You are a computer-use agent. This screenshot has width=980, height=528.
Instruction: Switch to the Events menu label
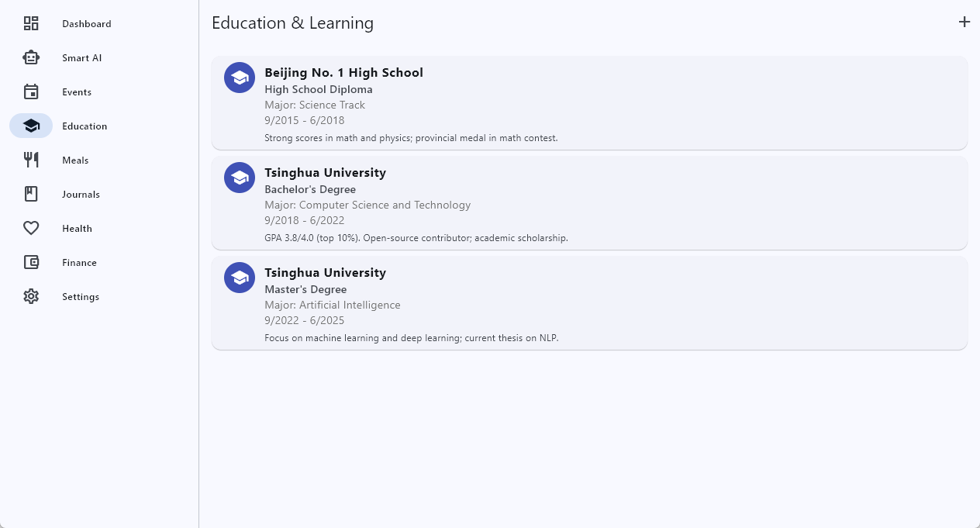77,92
